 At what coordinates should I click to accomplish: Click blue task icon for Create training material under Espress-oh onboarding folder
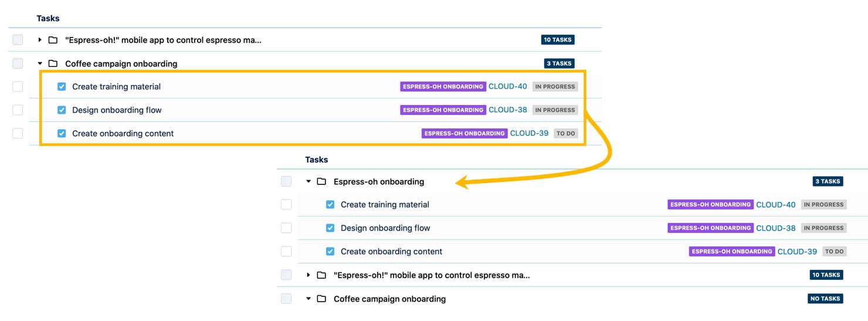[x=330, y=205]
